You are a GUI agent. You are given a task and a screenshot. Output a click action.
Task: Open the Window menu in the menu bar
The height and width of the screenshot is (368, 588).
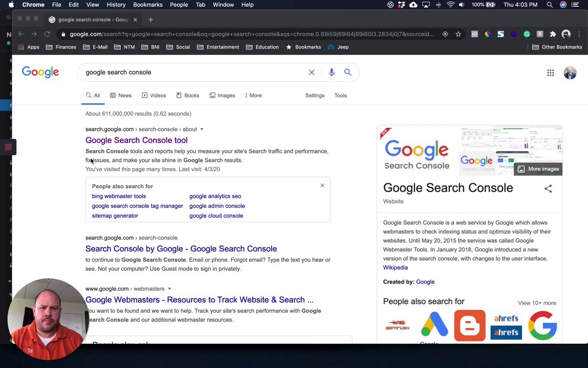point(223,5)
